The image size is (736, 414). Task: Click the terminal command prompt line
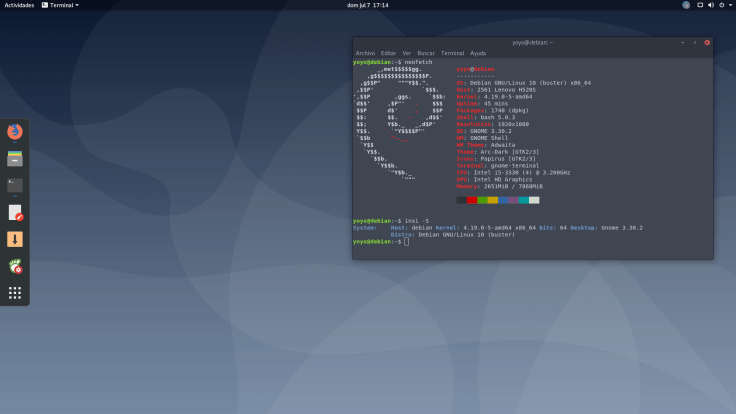[407, 242]
